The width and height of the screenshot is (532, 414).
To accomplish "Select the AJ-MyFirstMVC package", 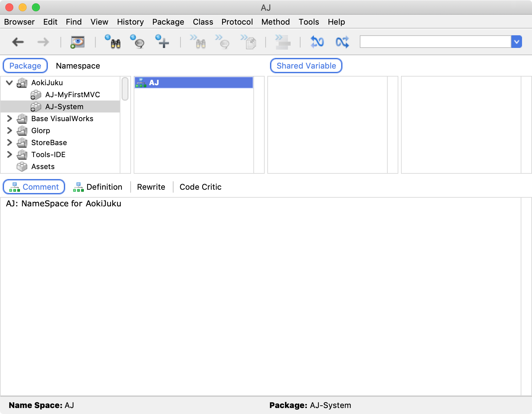I will (x=72, y=95).
